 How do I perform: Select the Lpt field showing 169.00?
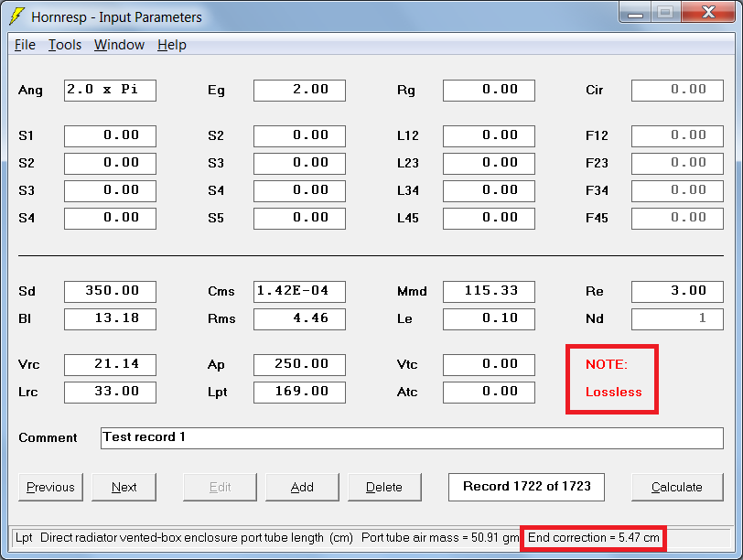299,393
